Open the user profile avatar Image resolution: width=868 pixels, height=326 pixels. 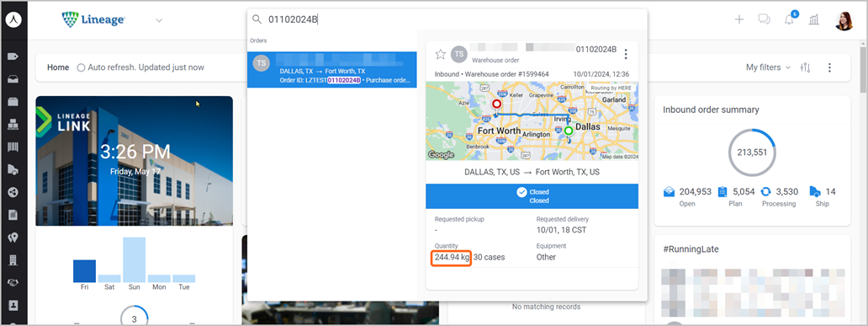(844, 20)
